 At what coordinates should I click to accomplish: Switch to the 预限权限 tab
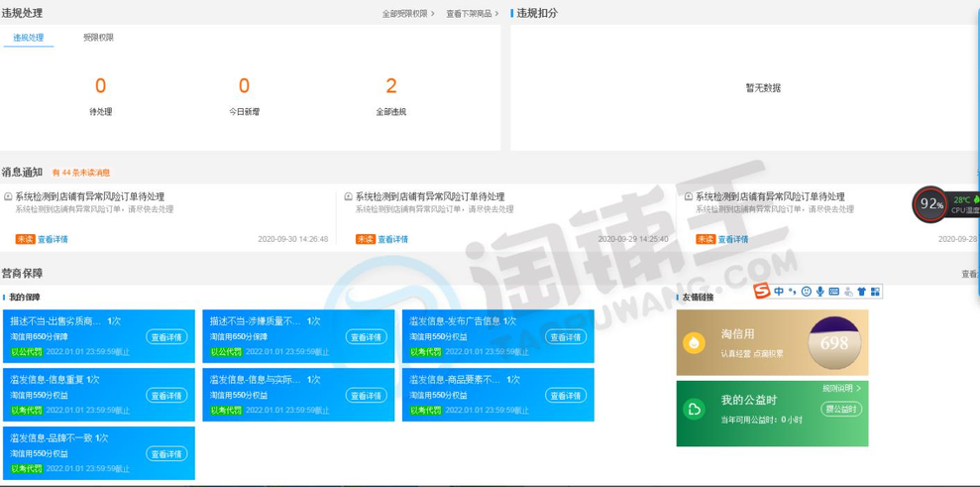tap(98, 38)
